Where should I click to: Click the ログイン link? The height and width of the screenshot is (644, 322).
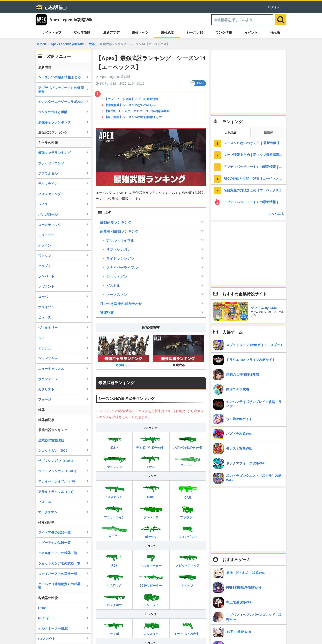click(274, 7)
